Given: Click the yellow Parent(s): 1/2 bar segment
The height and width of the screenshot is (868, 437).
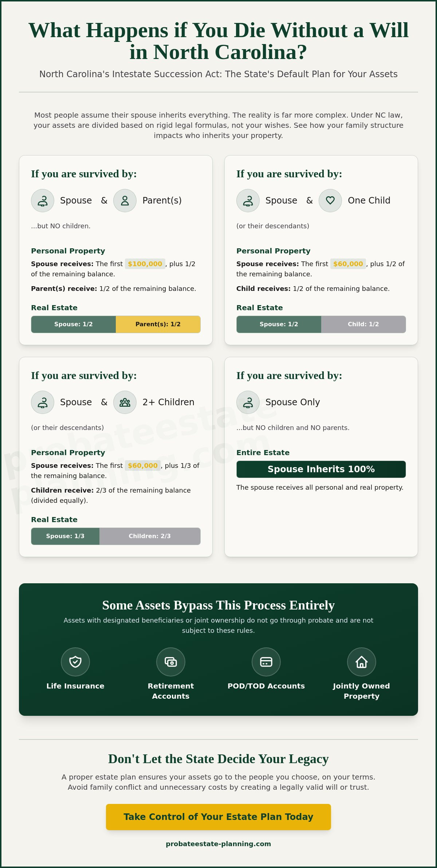Looking at the screenshot, I should 158,324.
